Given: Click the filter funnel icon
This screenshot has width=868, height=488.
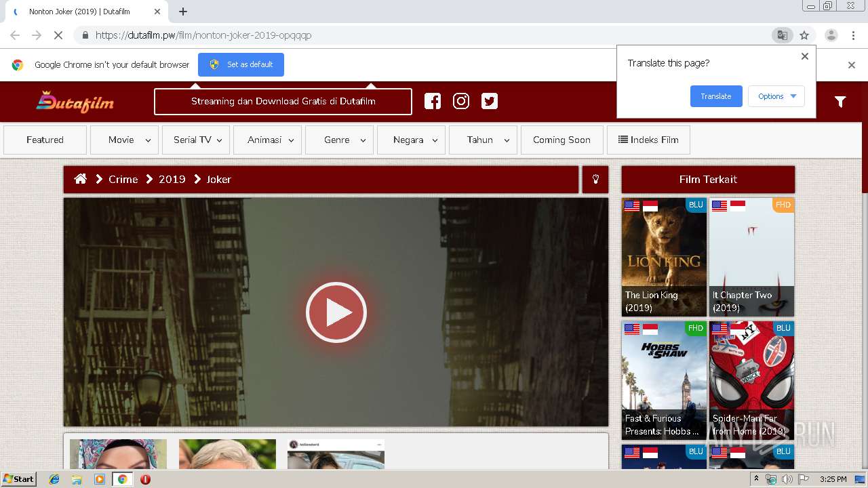Looking at the screenshot, I should point(840,102).
